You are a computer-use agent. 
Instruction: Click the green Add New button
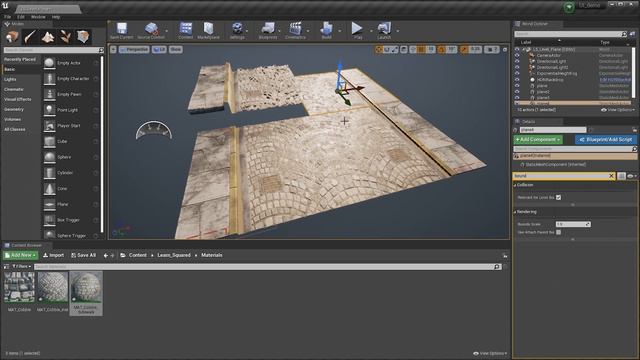(20, 255)
